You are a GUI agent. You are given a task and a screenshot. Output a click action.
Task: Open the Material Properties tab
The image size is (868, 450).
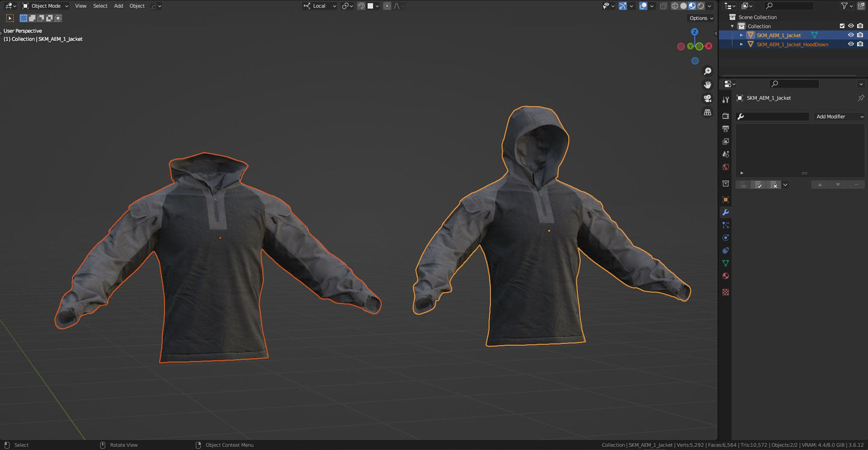click(725, 276)
